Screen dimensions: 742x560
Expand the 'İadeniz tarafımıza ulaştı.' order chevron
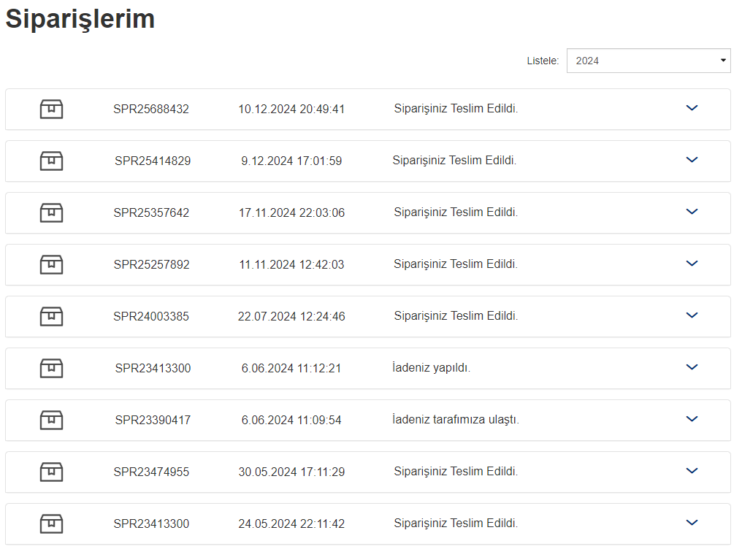click(x=692, y=419)
